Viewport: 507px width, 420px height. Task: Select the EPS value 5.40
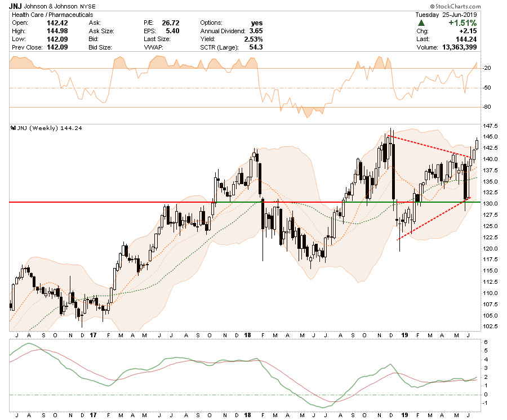(x=172, y=31)
